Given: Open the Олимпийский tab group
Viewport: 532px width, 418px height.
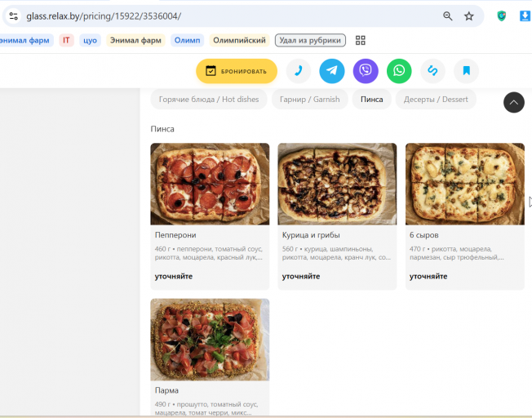Looking at the screenshot, I should 239,40.
